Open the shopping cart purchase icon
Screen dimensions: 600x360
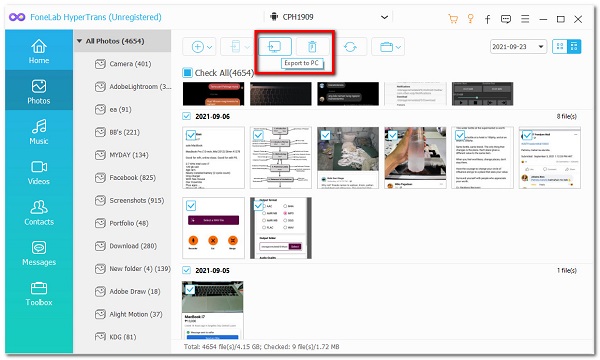coord(453,18)
